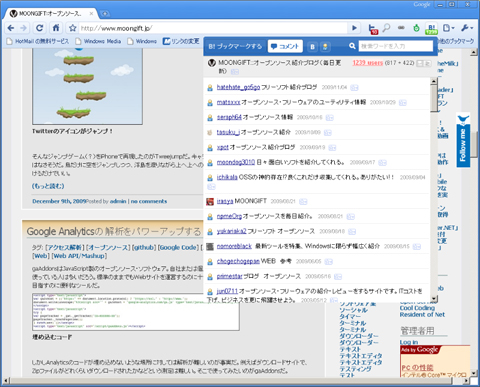Open the home page via the Home icon
This screenshot has width=480, height=387.
[56, 28]
